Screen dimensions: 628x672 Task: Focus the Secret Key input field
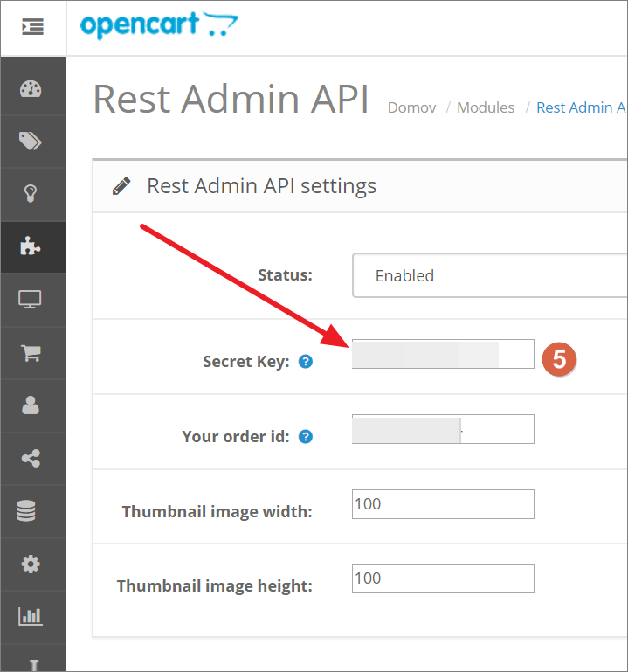(x=443, y=354)
